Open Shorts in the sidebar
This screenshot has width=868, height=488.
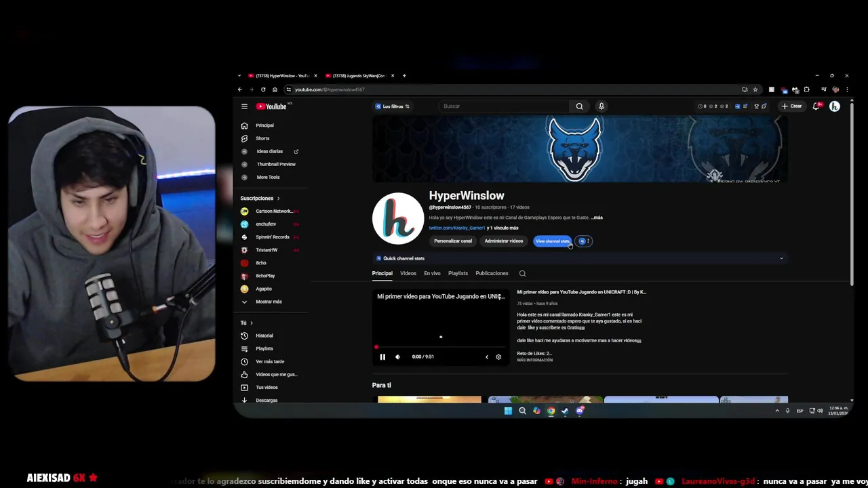[262, 138]
